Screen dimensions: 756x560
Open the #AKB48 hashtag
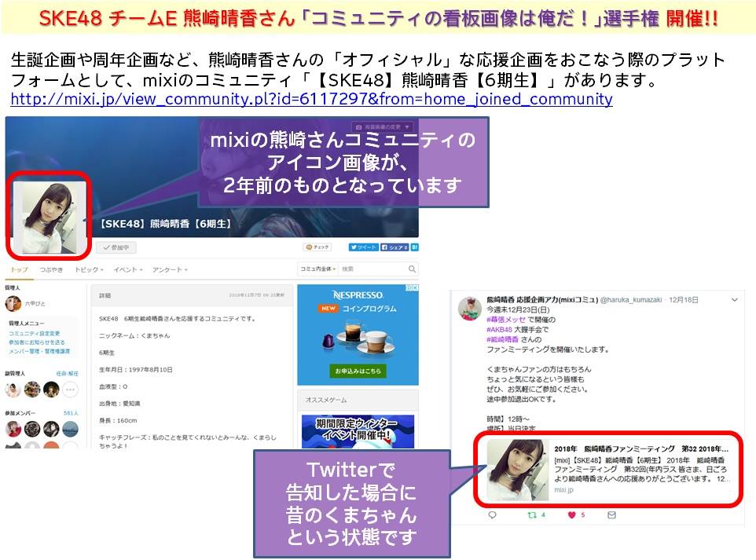pyautogui.click(x=499, y=330)
